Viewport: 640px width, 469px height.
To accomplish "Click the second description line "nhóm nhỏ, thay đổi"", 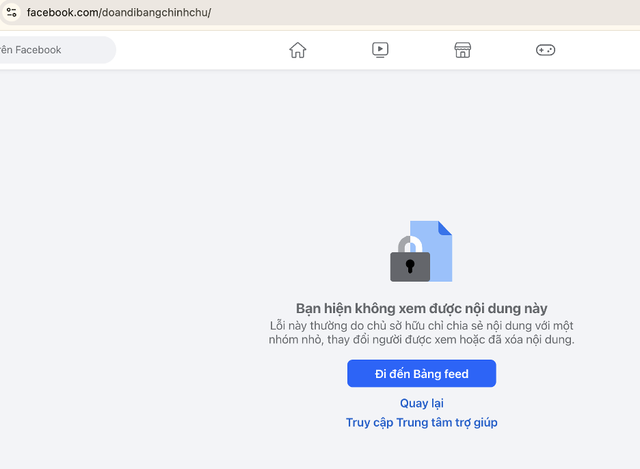I will (x=421, y=340).
